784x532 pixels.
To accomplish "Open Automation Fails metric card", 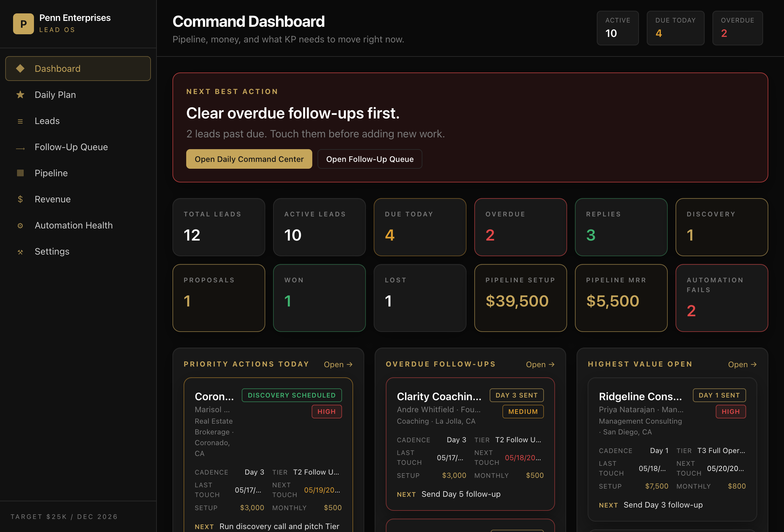I will [722, 298].
